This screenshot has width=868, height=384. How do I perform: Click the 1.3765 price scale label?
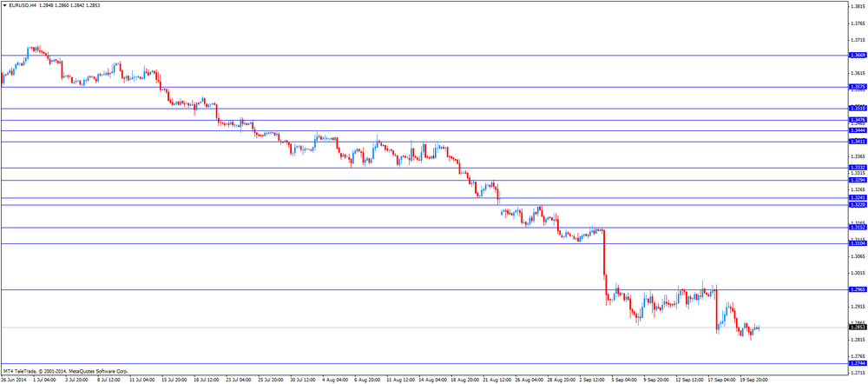point(858,23)
